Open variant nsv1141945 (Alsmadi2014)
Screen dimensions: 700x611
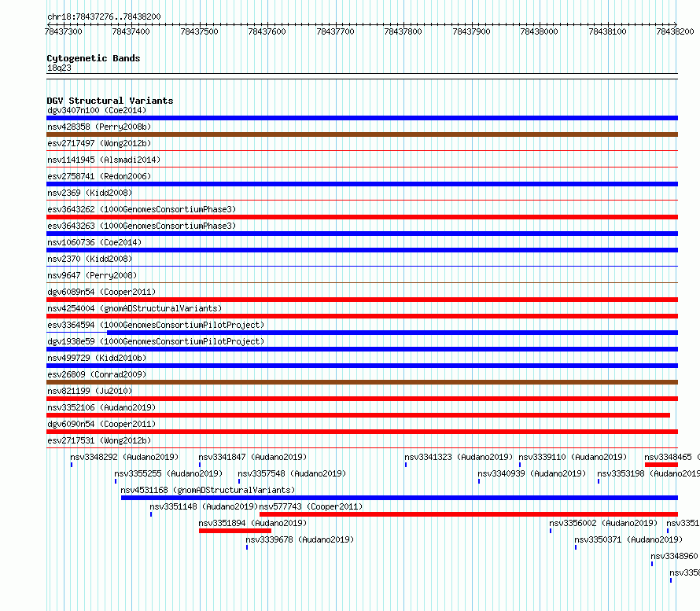tap(104, 160)
